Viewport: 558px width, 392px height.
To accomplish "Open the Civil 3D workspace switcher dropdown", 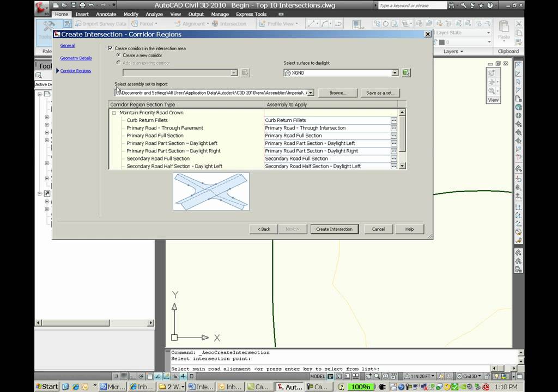I will pos(469,376).
